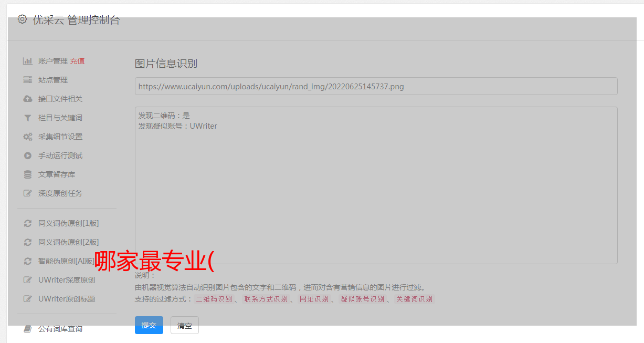Click the filter icon for 栏目与关键词
The height and width of the screenshot is (343, 644).
(x=28, y=118)
